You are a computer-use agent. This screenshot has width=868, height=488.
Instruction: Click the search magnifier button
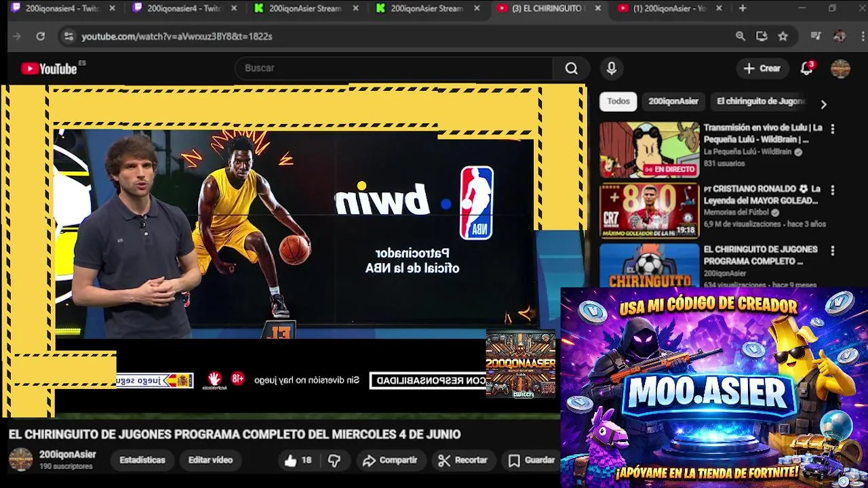pyautogui.click(x=572, y=68)
